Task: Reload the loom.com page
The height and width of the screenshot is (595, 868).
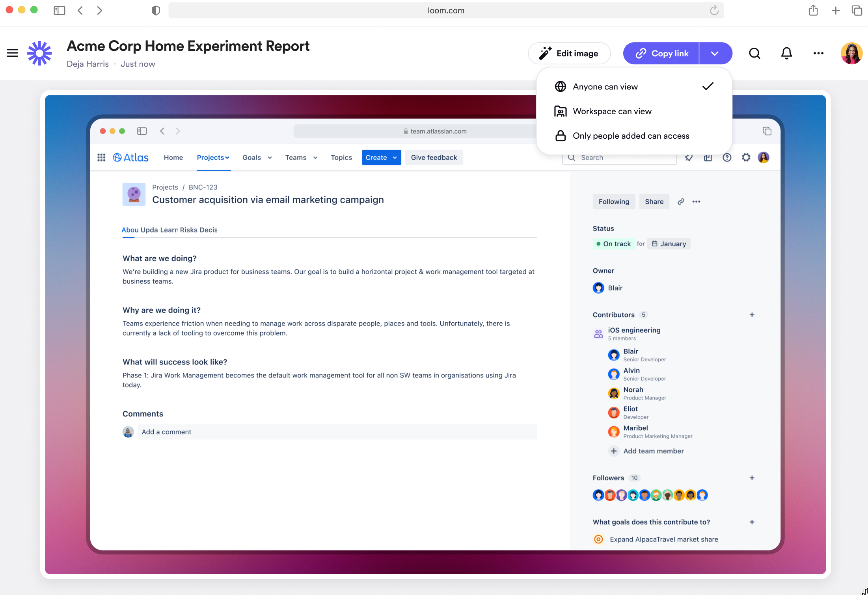Action: tap(714, 11)
